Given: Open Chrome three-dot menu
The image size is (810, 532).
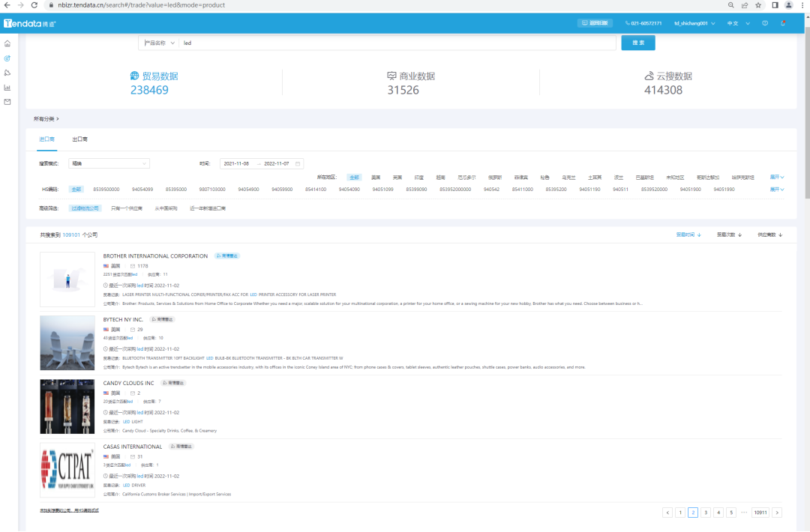Looking at the screenshot, I should point(802,5).
